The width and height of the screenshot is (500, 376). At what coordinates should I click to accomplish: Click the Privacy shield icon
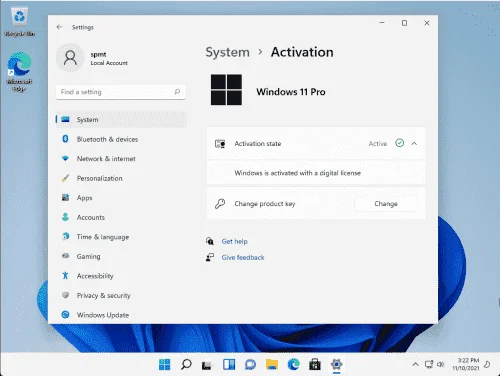[65, 295]
